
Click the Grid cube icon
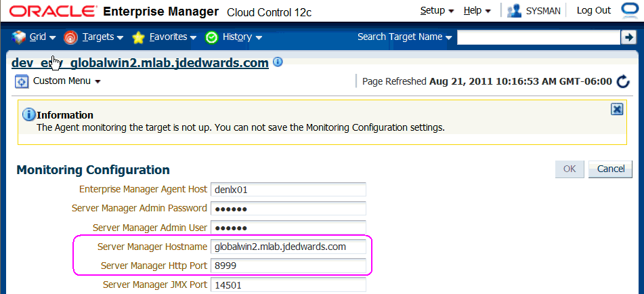tap(18, 37)
